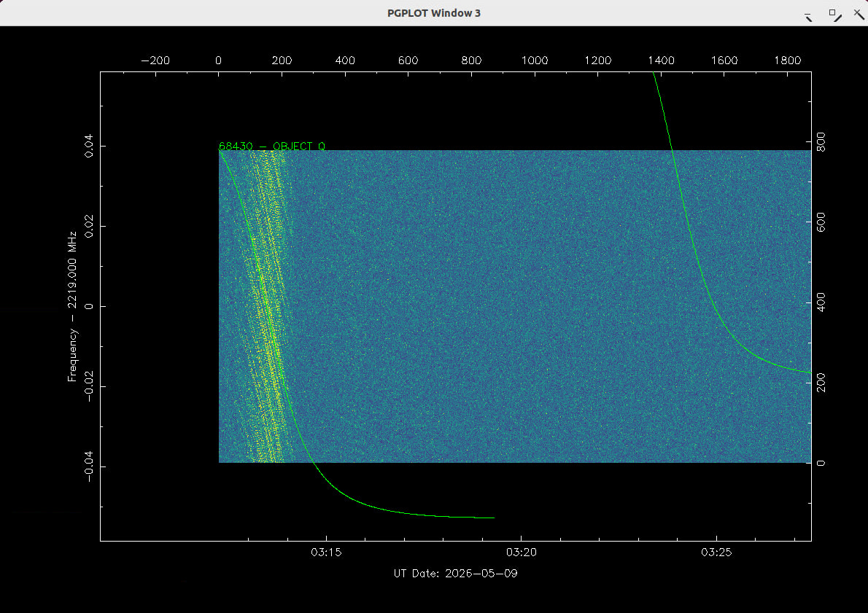Screen dimensions: 868x613
Task: Minimize the PGPLOT Window 3
Action: pos(808,16)
